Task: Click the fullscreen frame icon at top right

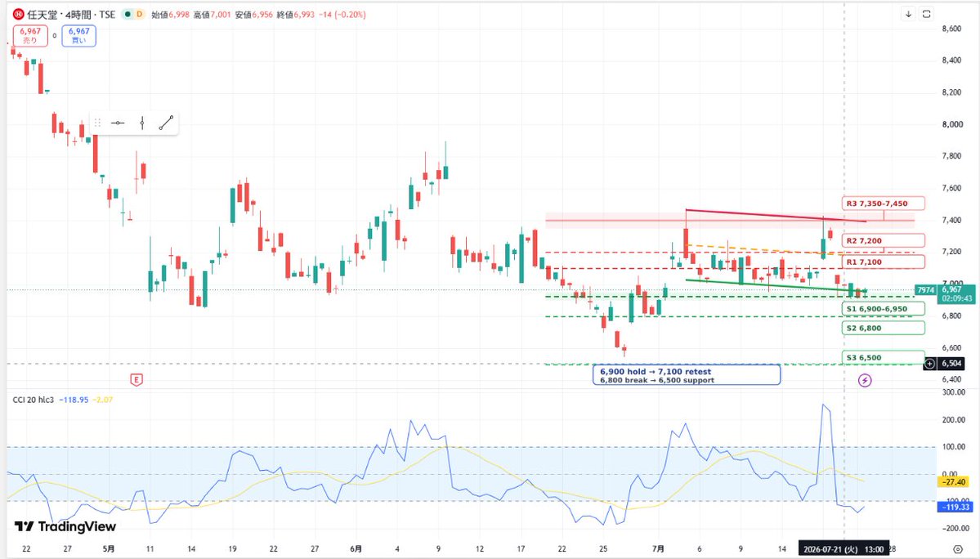Action: 927,14
